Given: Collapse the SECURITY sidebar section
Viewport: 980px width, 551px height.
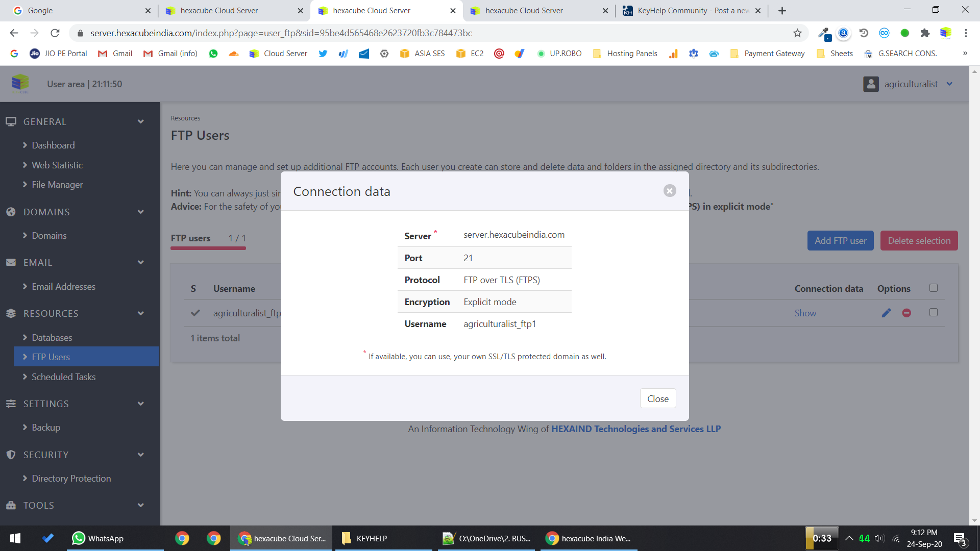Looking at the screenshot, I should click(x=140, y=455).
